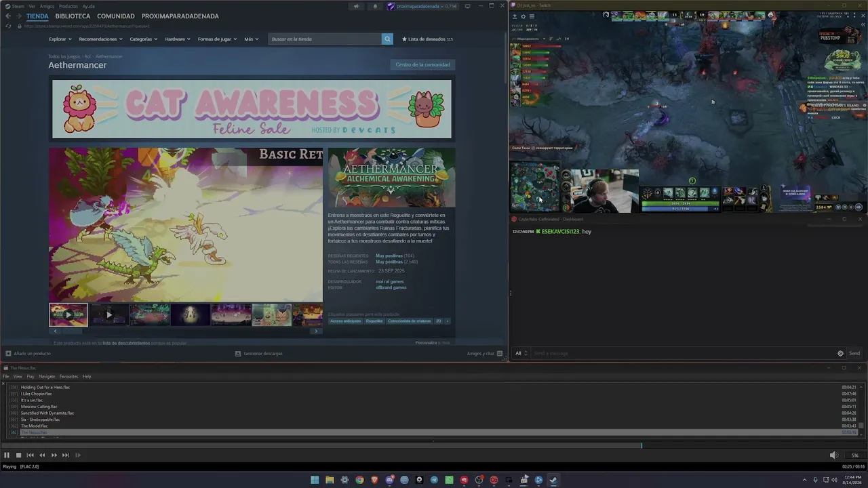Open the Favourites menu in music player
Viewport: 868px width, 488px height.
pyautogui.click(x=68, y=376)
